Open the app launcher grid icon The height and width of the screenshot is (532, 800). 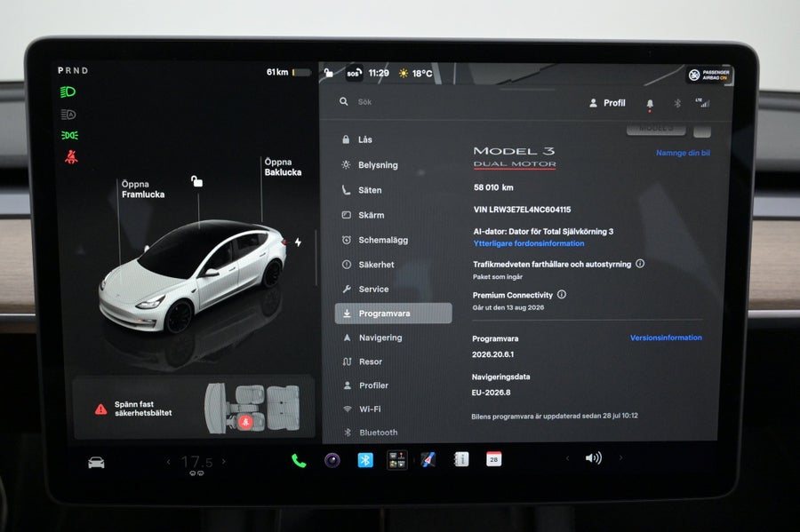click(397, 460)
